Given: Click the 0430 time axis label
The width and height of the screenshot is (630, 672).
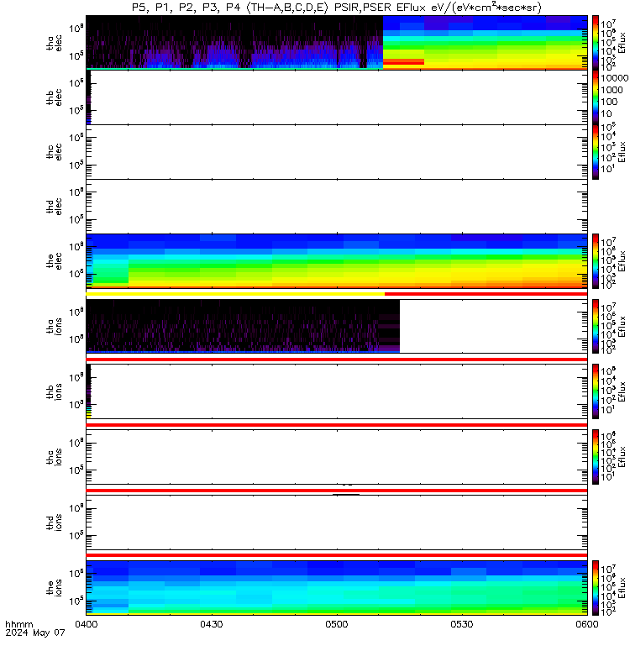Looking at the screenshot, I should tap(212, 624).
